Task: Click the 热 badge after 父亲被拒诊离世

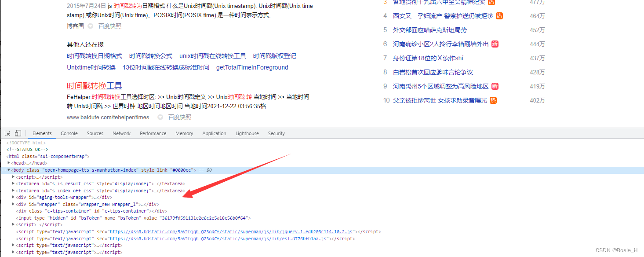Action: [493, 100]
